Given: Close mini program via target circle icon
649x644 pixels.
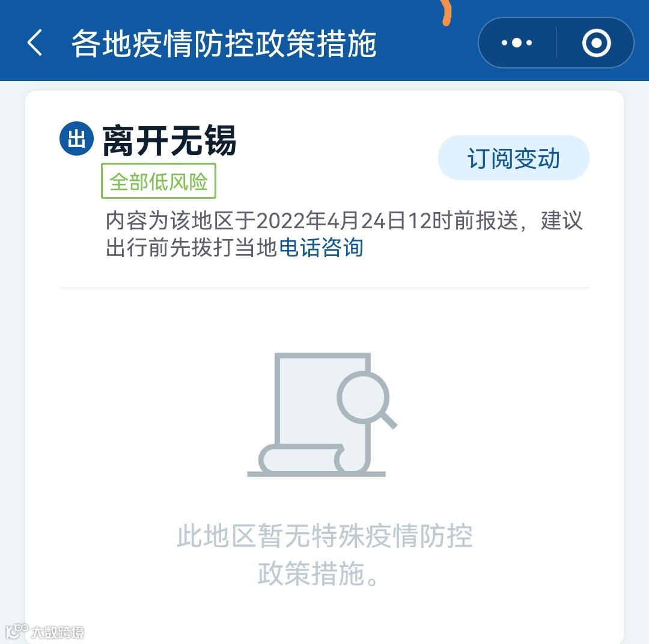Looking at the screenshot, I should point(597,43).
